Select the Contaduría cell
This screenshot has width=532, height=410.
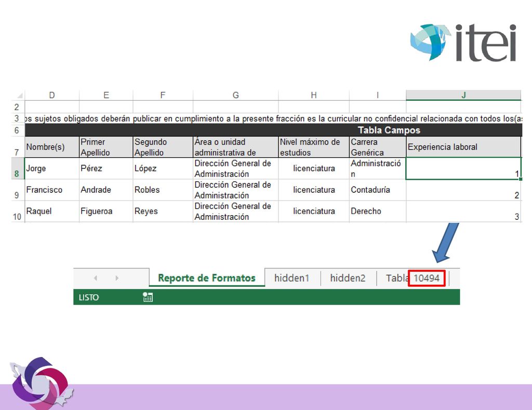coord(378,190)
